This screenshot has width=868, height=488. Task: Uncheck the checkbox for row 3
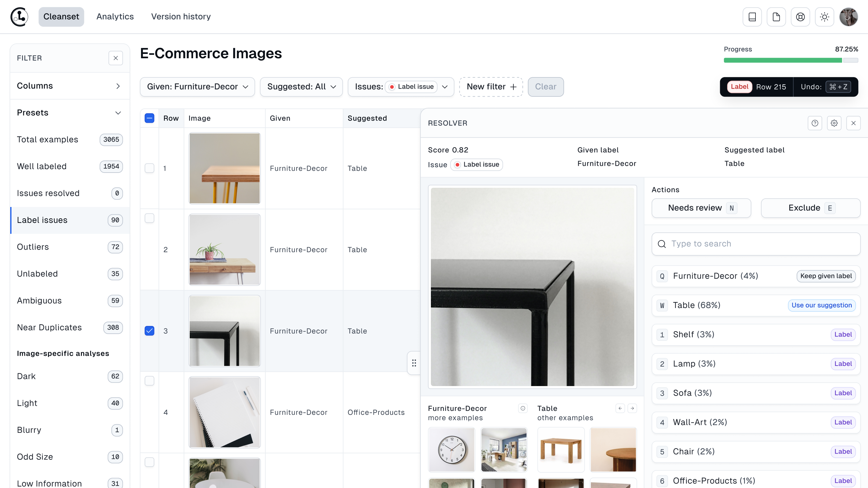[149, 331]
